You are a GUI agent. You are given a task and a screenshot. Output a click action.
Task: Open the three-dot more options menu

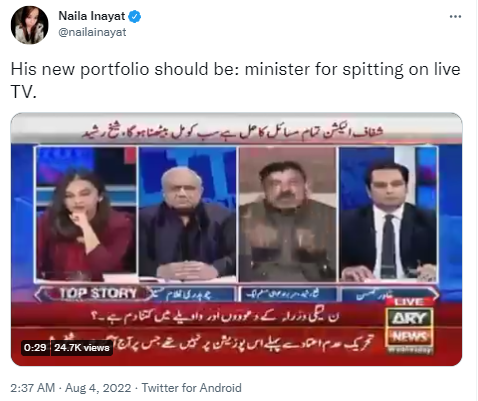455,16
